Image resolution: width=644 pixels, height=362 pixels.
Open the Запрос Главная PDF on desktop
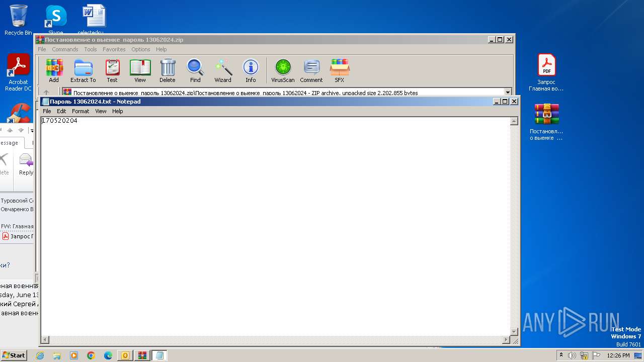pos(546,72)
